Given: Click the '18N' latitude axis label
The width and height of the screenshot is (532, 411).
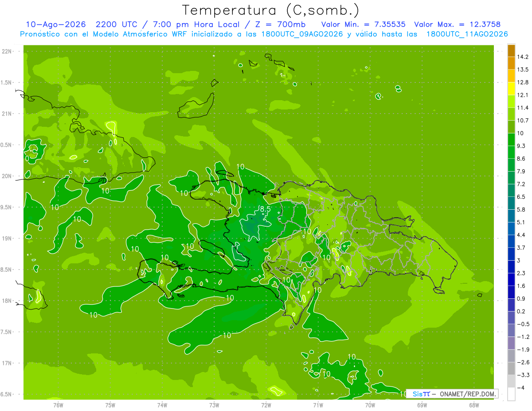Looking at the screenshot, I should click(x=6, y=301).
